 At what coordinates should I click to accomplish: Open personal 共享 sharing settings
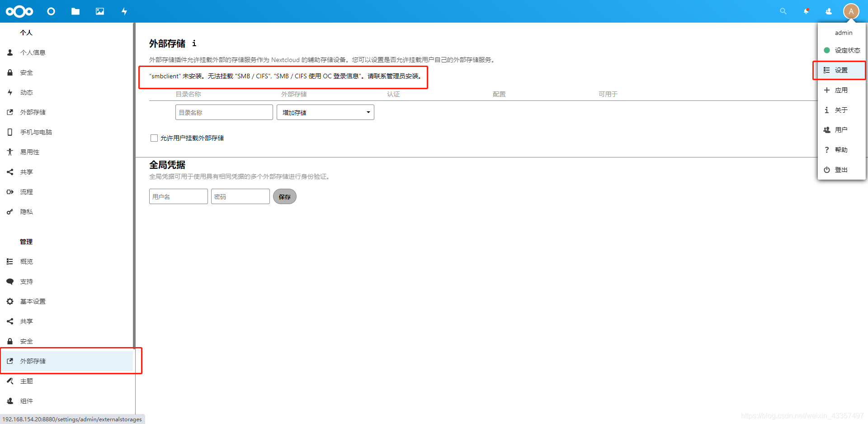click(x=66, y=172)
